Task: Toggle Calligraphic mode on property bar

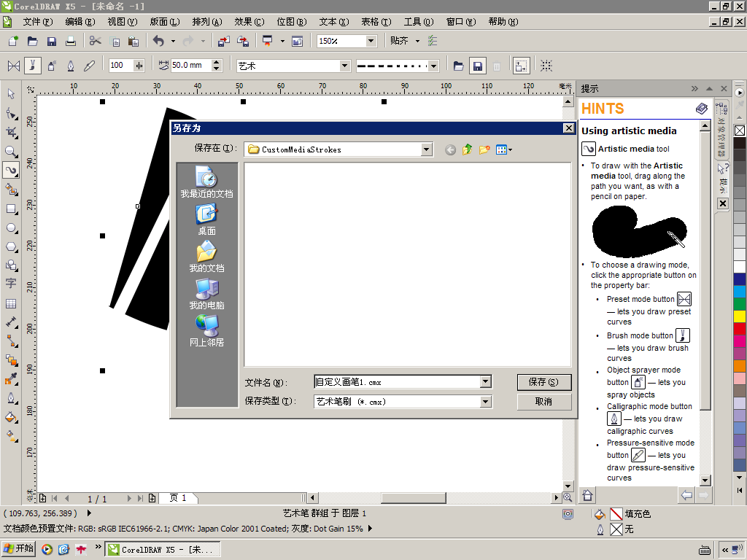Action: pyautogui.click(x=71, y=66)
